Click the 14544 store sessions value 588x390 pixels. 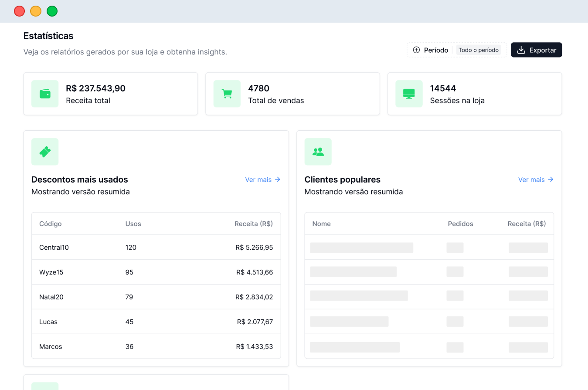pyautogui.click(x=443, y=88)
